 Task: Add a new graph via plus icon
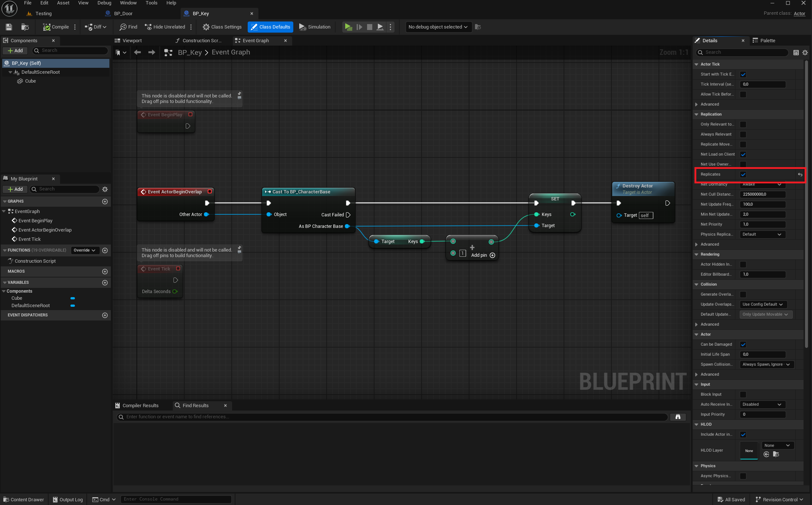tap(105, 202)
